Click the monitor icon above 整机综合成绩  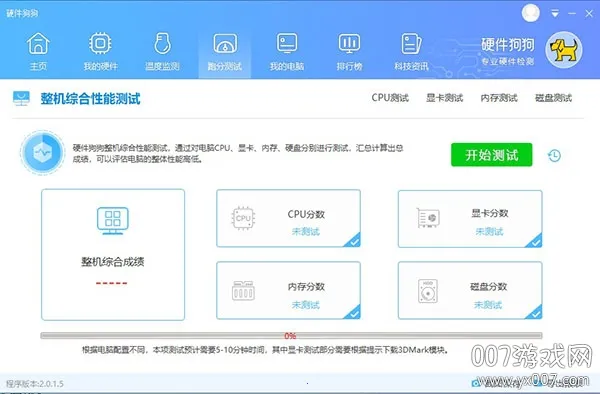(112, 221)
